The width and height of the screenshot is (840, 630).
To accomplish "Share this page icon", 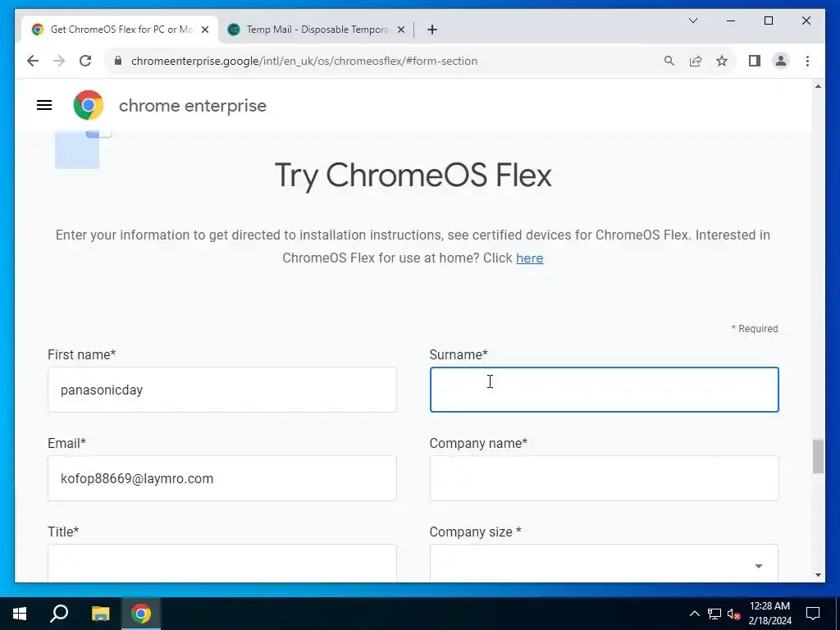I will click(x=696, y=61).
